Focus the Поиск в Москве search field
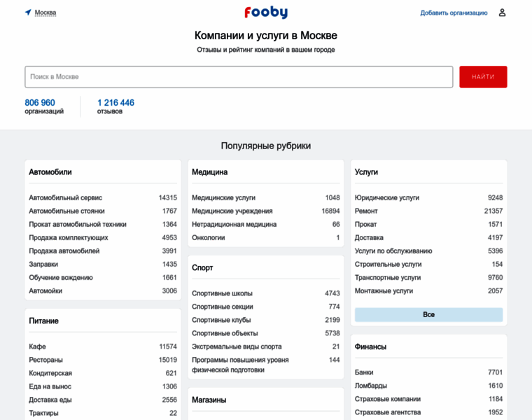The height and width of the screenshot is (420, 532). pos(239,77)
